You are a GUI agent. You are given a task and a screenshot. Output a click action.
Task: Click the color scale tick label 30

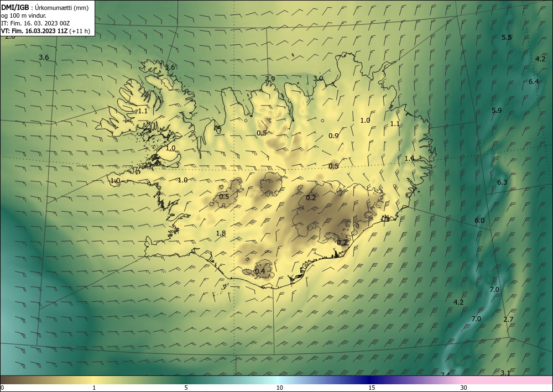pos(463,388)
